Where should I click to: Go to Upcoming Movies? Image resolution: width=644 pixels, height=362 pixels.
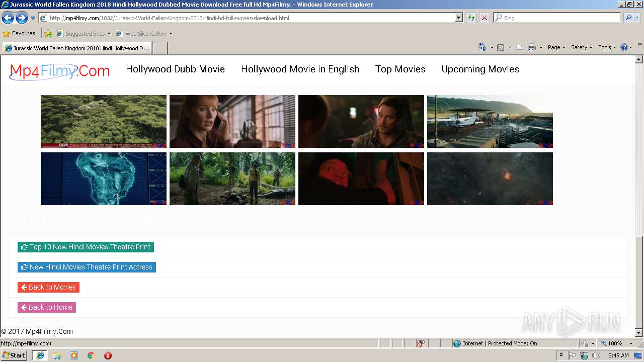coord(480,69)
